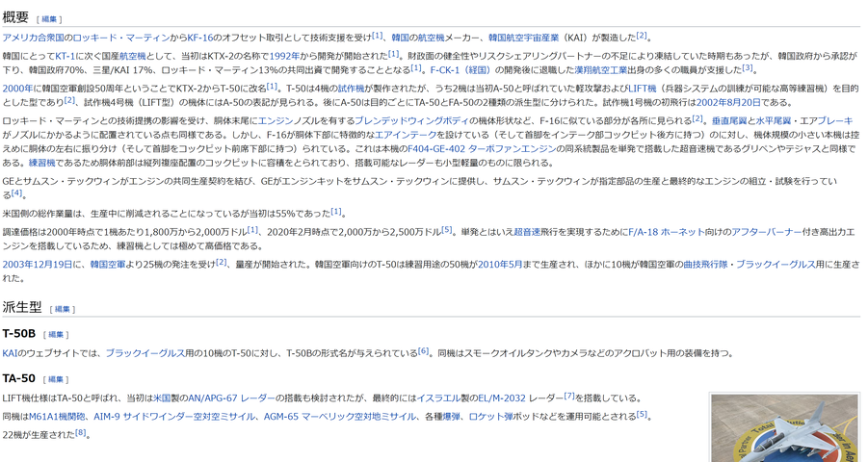868x462 pixels.
Task: Open the 曲技飛行隊 link
Action: point(705,265)
